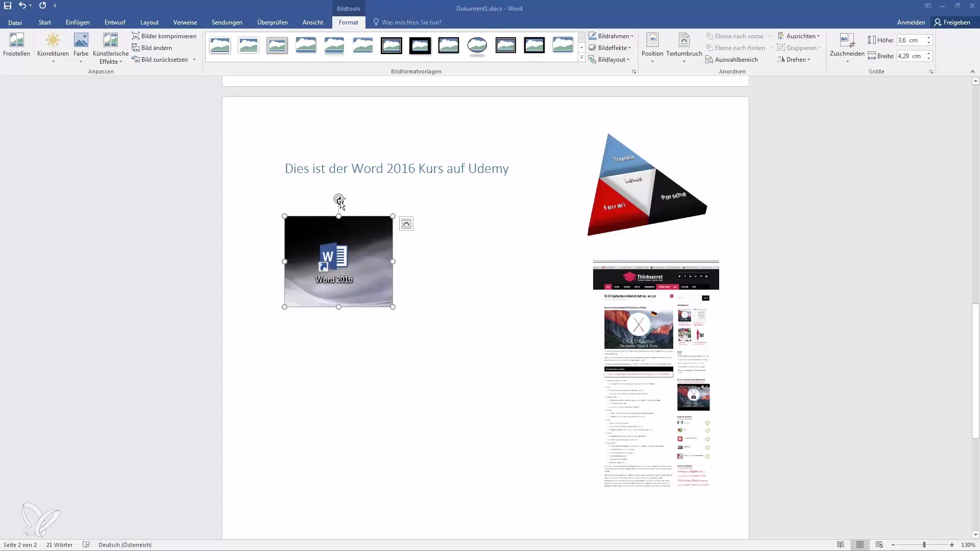Viewport: 980px width, 551px height.
Task: Select the Bildeffekte (Image Effects) tool
Action: [609, 47]
